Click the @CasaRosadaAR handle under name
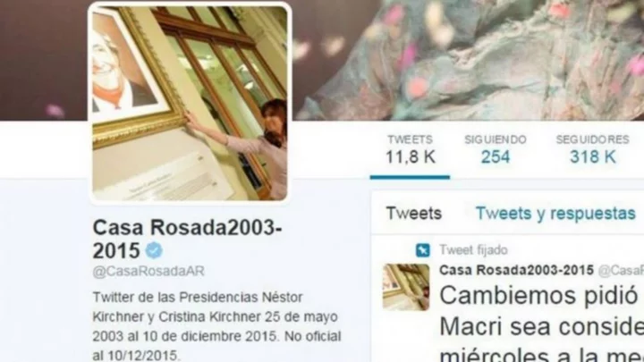The width and height of the screenshot is (644, 362). (x=148, y=272)
